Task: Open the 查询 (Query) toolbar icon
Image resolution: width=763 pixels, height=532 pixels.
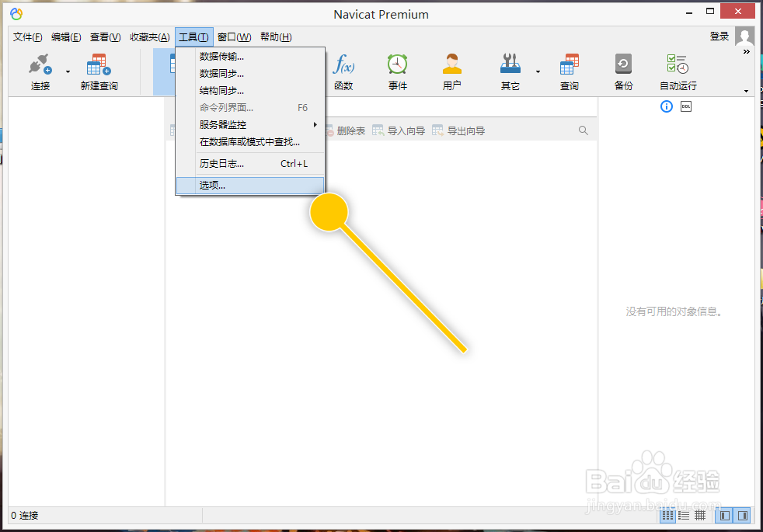Action: (569, 64)
